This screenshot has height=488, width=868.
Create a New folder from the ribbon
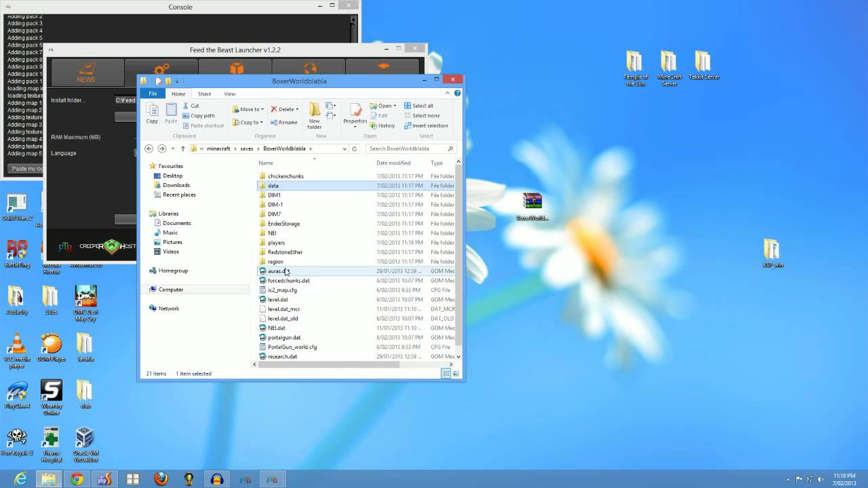tap(315, 115)
